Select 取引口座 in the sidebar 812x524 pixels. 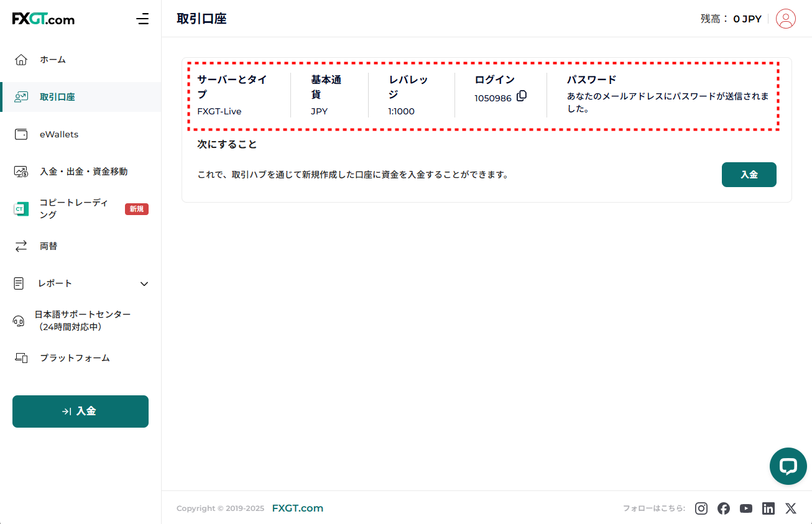[x=57, y=97]
